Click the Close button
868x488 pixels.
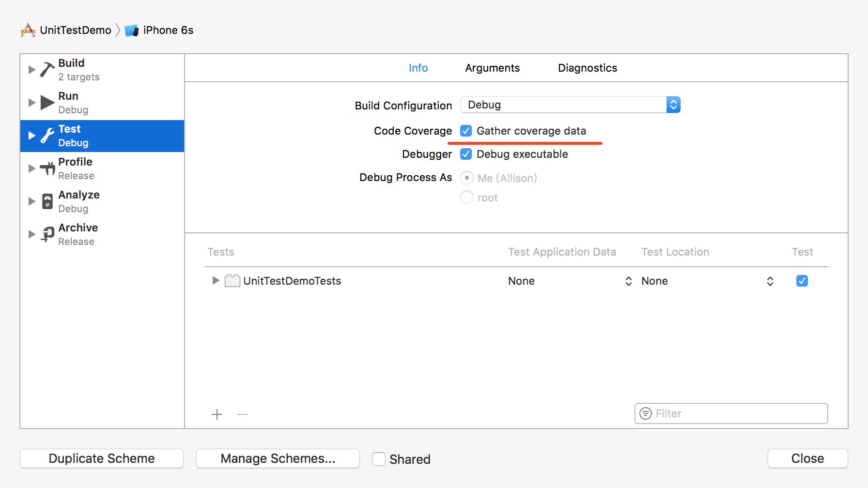pyautogui.click(x=807, y=458)
